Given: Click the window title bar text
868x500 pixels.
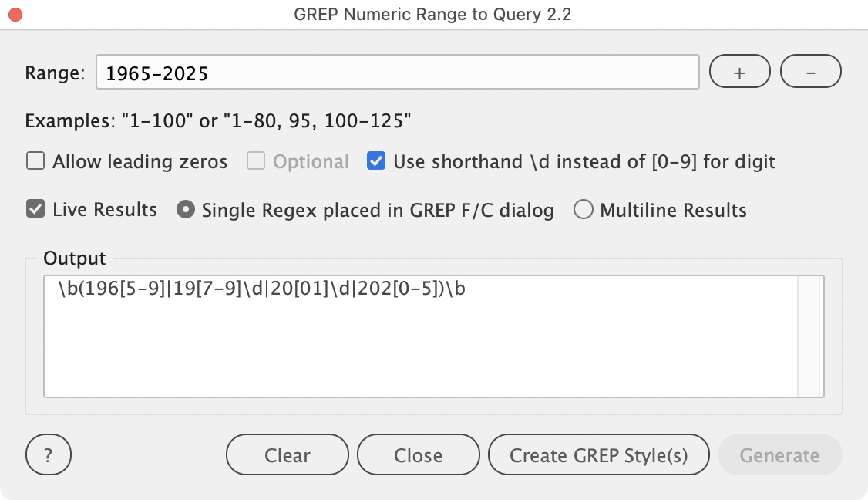Looking at the screenshot, I should [432, 15].
